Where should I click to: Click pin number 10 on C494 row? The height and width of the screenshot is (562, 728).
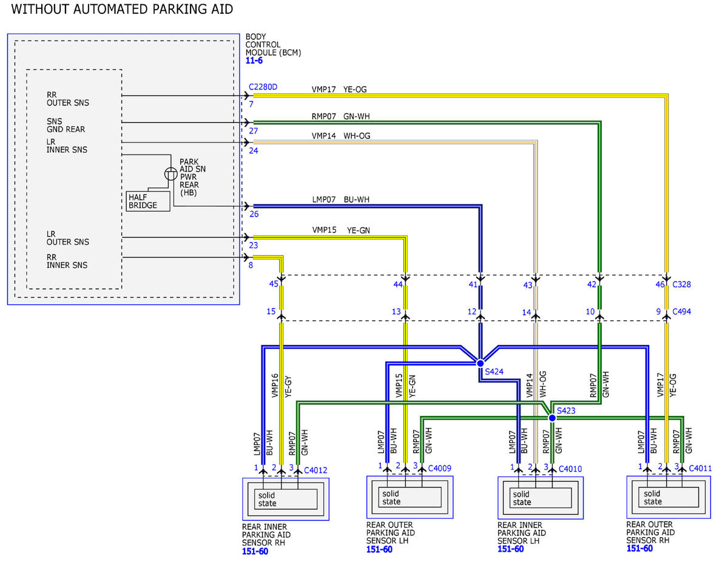tap(590, 312)
